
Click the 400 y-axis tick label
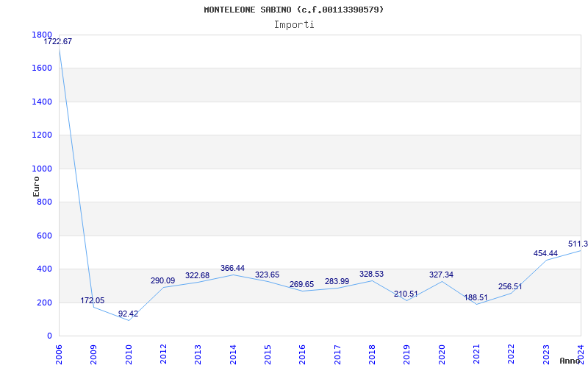pos(44,269)
